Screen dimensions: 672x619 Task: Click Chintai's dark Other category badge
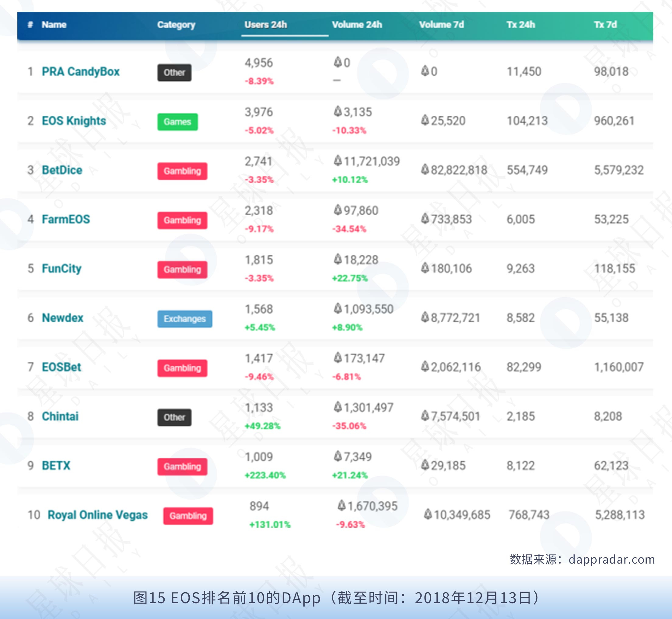(174, 417)
